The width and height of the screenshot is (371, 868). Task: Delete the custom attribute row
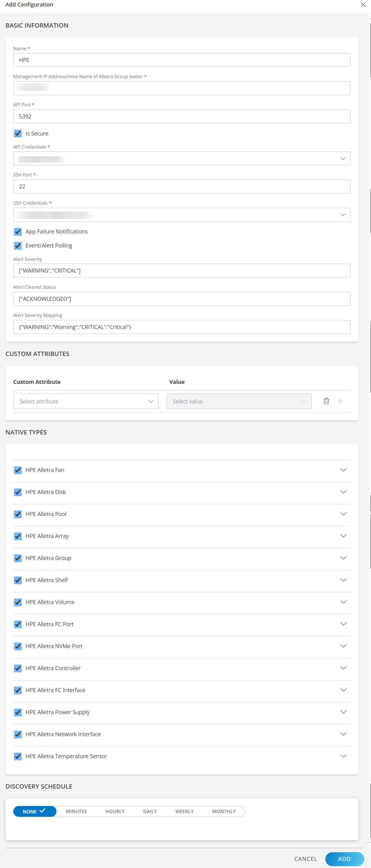(x=326, y=401)
